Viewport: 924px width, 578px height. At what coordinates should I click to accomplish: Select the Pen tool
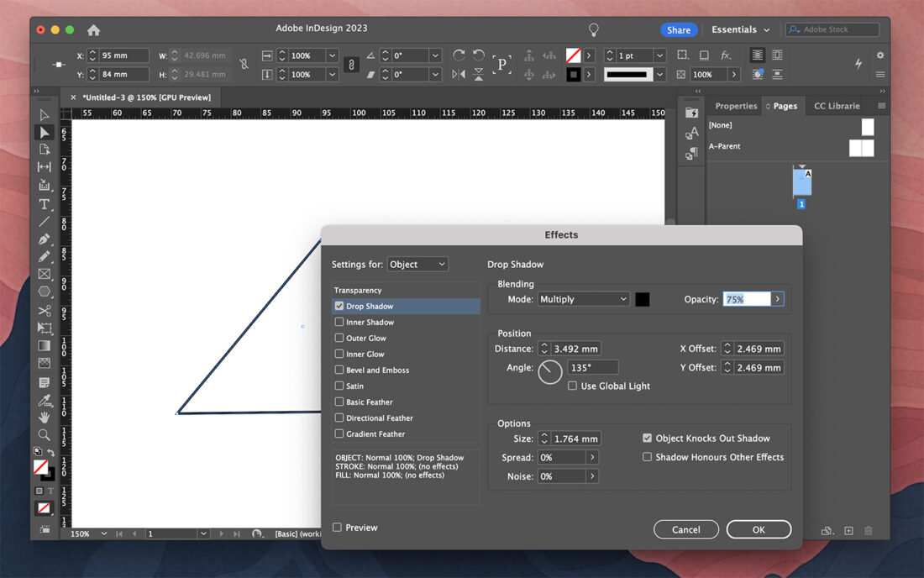click(x=45, y=239)
